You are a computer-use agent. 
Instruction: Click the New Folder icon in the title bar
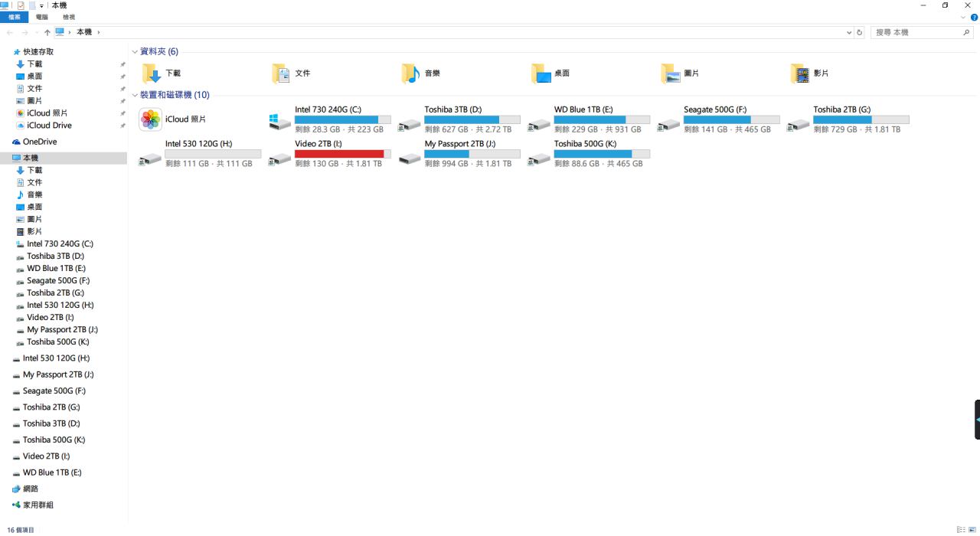pyautogui.click(x=32, y=5)
